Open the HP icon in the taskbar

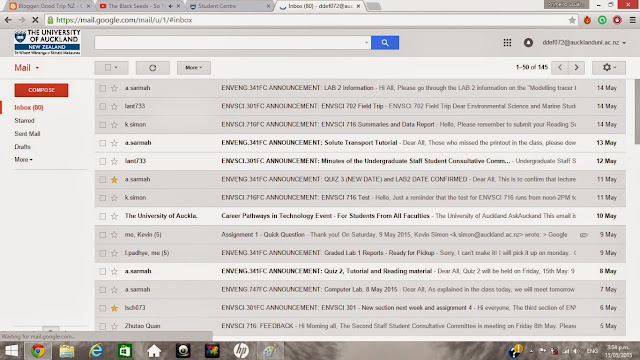[241, 351]
